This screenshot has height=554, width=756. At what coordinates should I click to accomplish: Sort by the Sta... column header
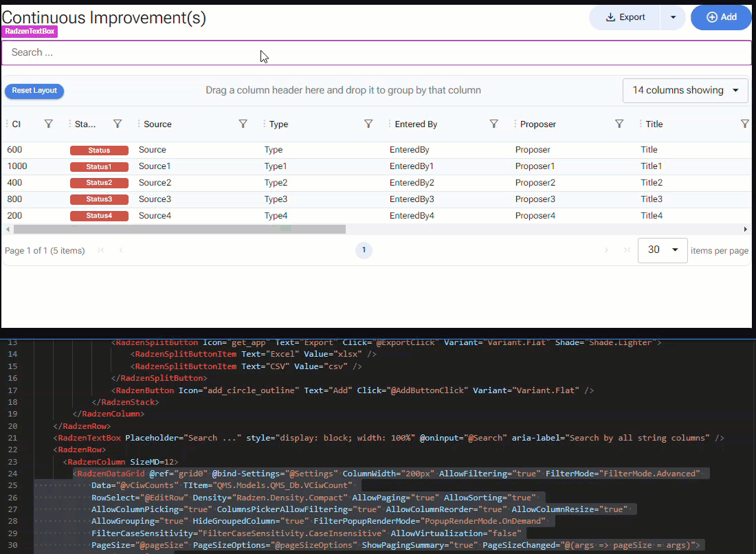coord(85,124)
